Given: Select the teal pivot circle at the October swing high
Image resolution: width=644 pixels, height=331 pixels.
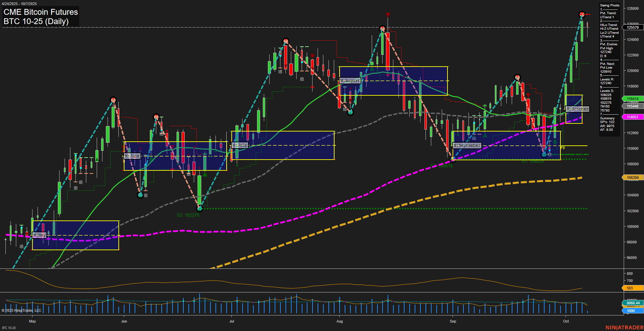Looking at the screenshot, I should (581, 14).
